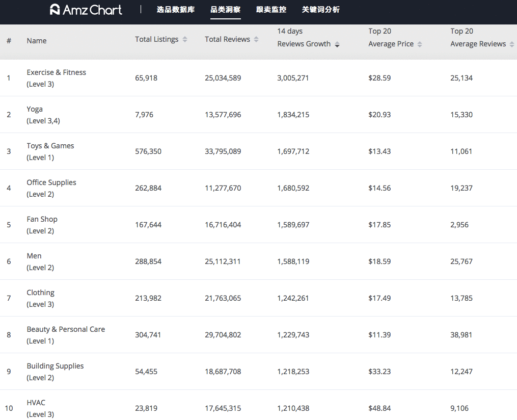This screenshot has height=420, width=517.
Task: Click the AmzChart logo
Action: tap(86, 10)
